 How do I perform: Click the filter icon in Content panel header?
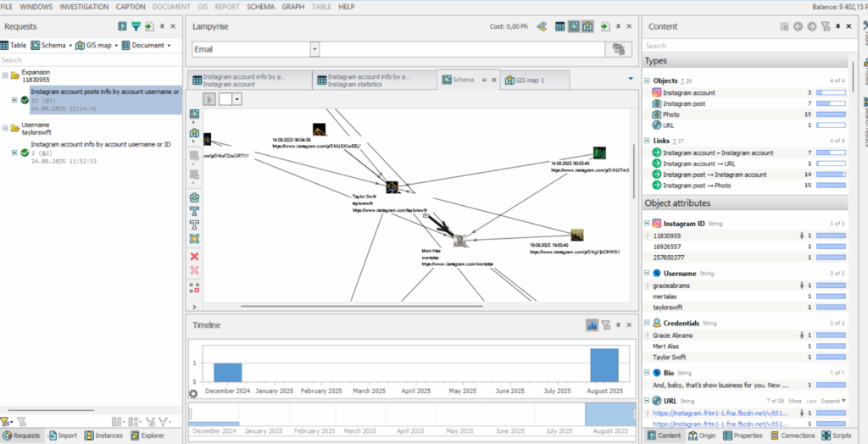826,26
